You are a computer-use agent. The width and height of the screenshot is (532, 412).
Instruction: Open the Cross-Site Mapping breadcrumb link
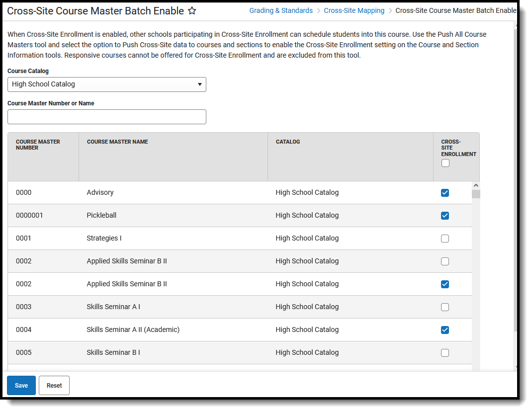point(354,10)
